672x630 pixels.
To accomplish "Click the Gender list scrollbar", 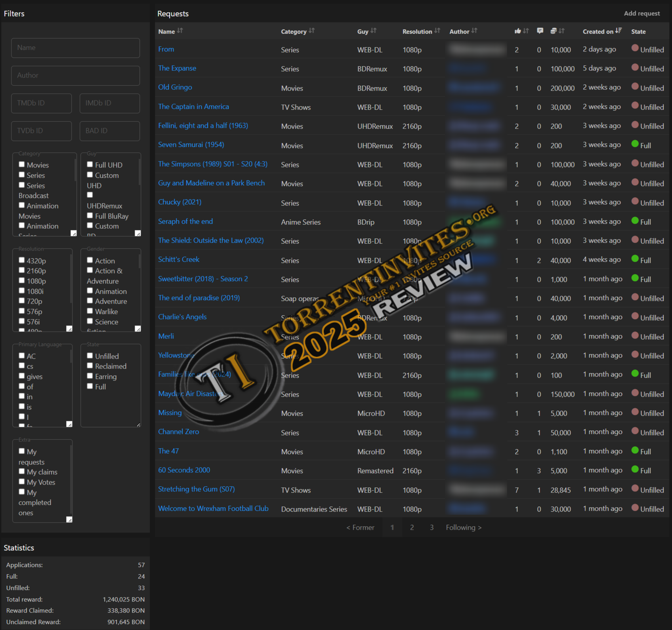I will (139, 261).
